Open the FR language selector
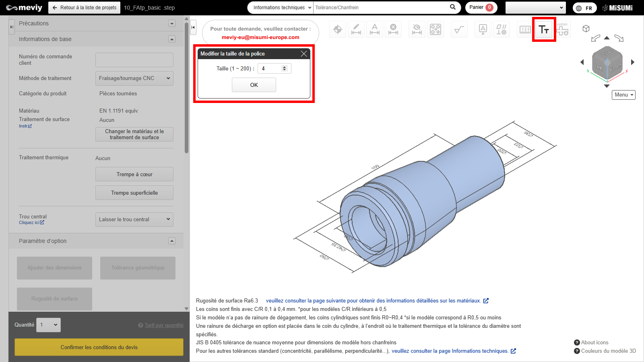This screenshot has width=644, height=362. (584, 8)
